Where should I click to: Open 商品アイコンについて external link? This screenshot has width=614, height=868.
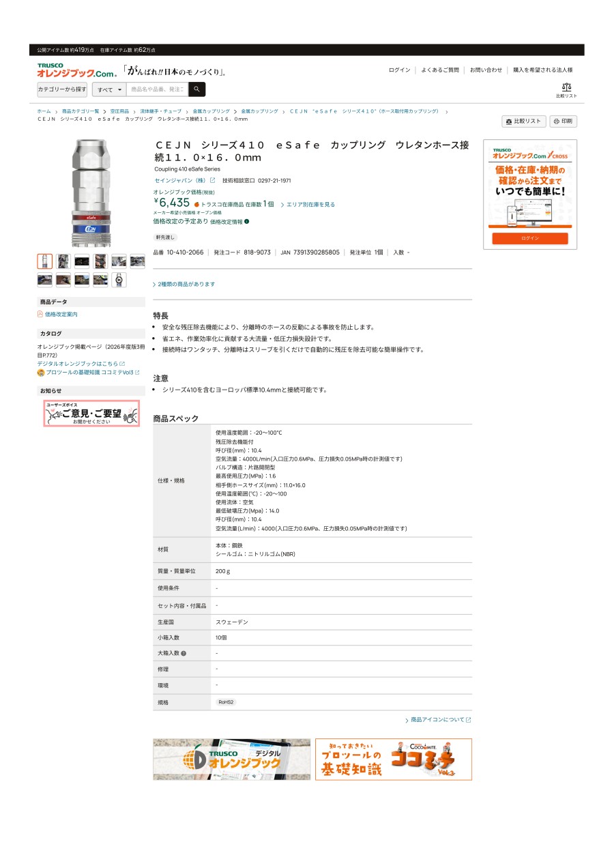point(438,720)
